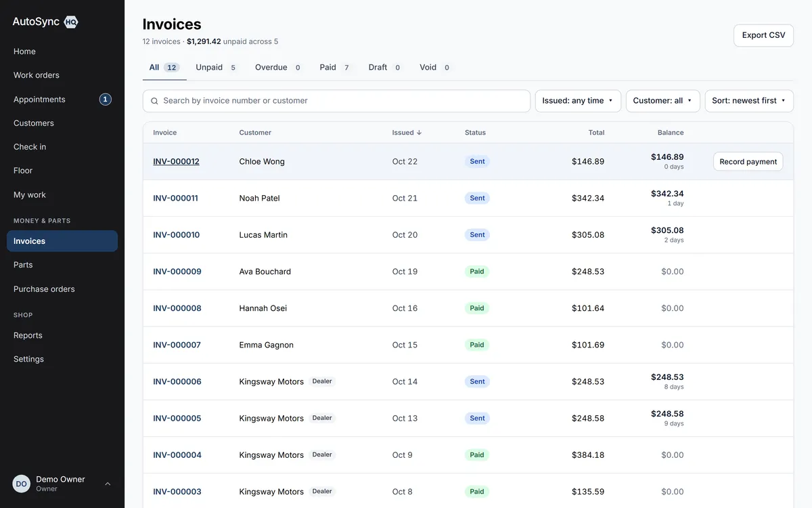Click customer name Chloe Wong
Image resolution: width=812 pixels, height=508 pixels.
point(262,162)
